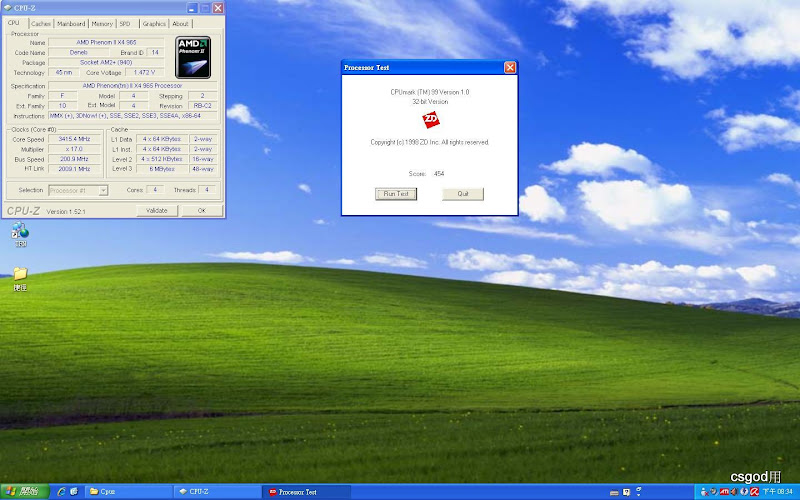Click the Revision value RB-C2

[x=203, y=106]
